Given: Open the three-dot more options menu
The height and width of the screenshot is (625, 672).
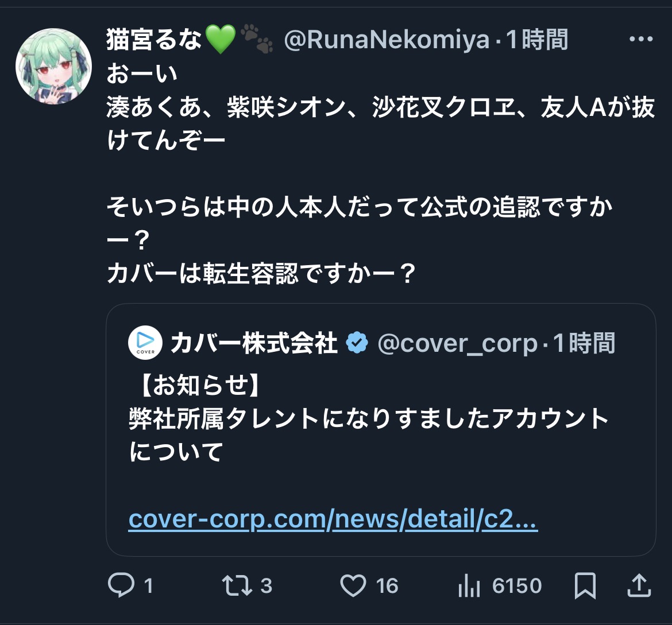Looking at the screenshot, I should pos(642,39).
